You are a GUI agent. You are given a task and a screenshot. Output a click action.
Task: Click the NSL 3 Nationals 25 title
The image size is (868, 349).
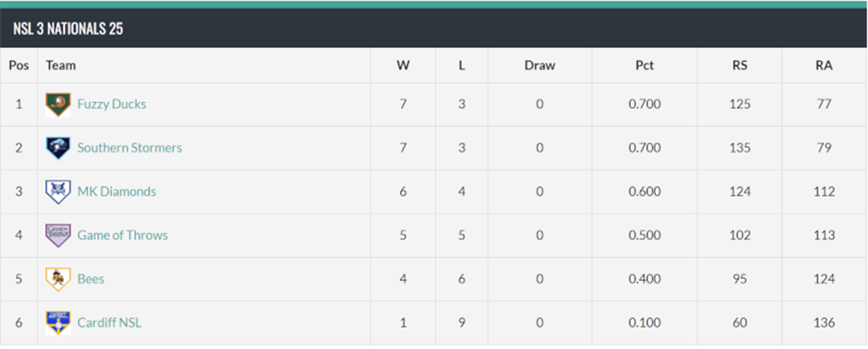(x=68, y=29)
